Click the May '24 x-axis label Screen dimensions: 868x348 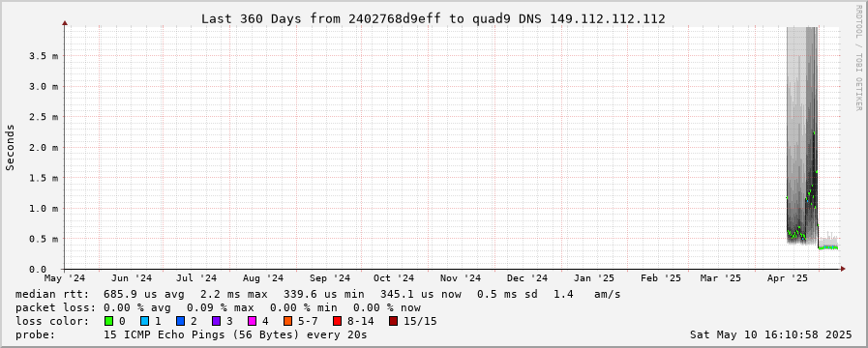(65, 277)
